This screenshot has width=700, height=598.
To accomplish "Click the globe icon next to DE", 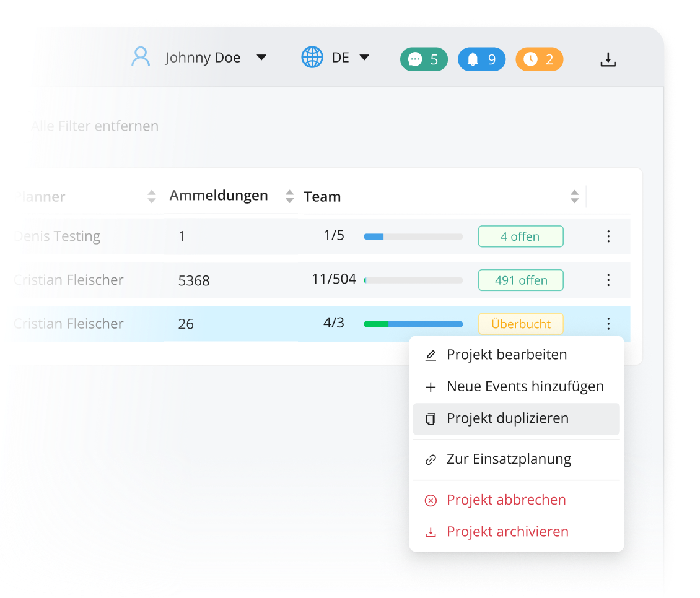I will 312,57.
